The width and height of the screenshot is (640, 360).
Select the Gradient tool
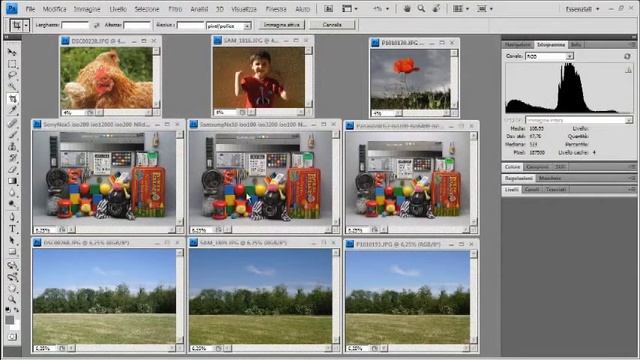12,180
